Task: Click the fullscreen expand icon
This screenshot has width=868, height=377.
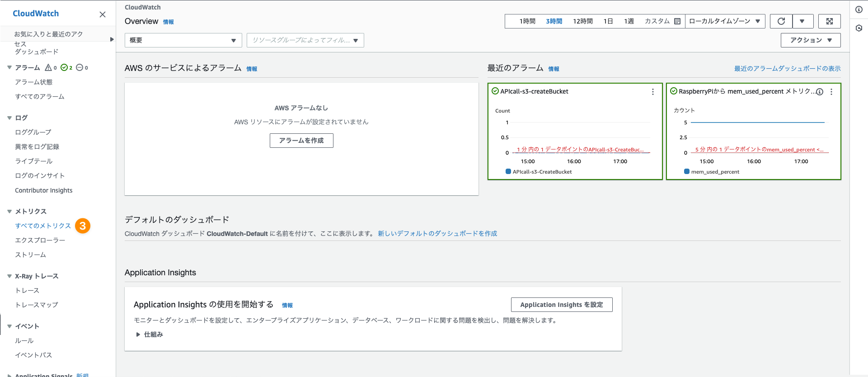Action: 830,21
